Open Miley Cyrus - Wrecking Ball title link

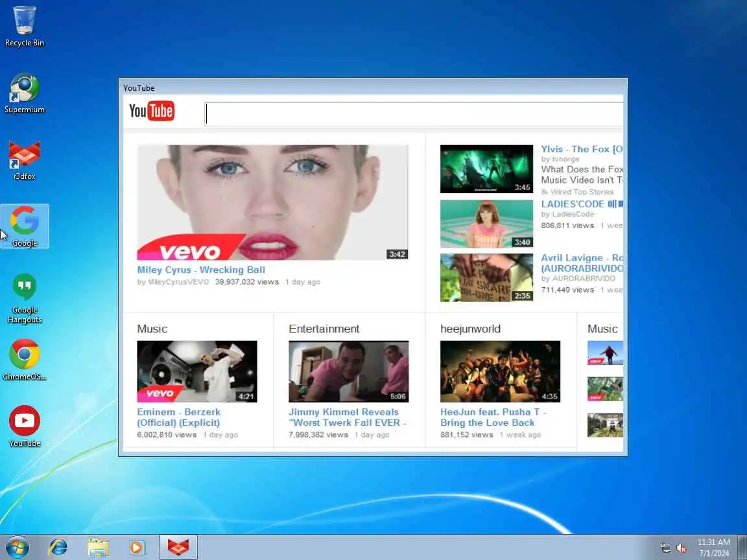[201, 270]
